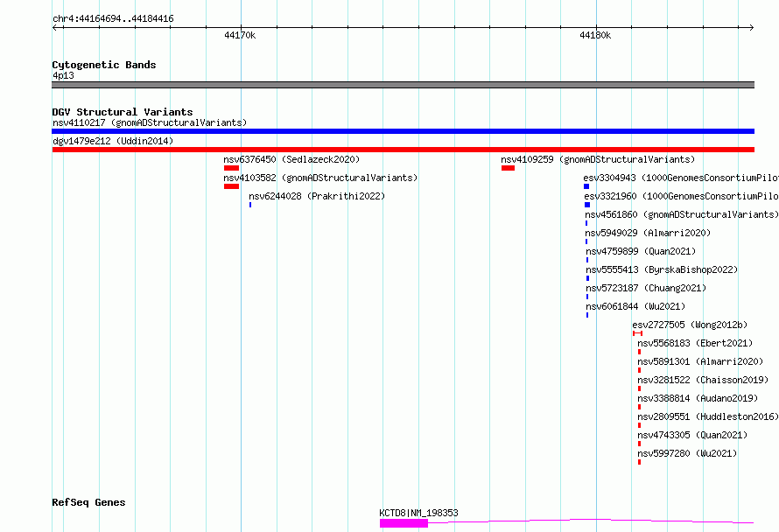This screenshot has height=532, width=779.
Task: Open nsv4561860 gnomAD variant label
Action: coord(682,214)
